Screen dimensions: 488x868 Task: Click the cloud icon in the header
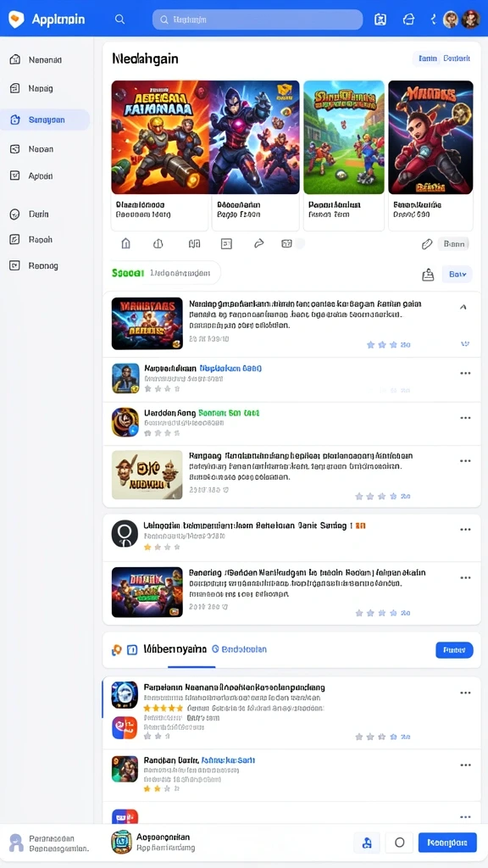tap(408, 19)
